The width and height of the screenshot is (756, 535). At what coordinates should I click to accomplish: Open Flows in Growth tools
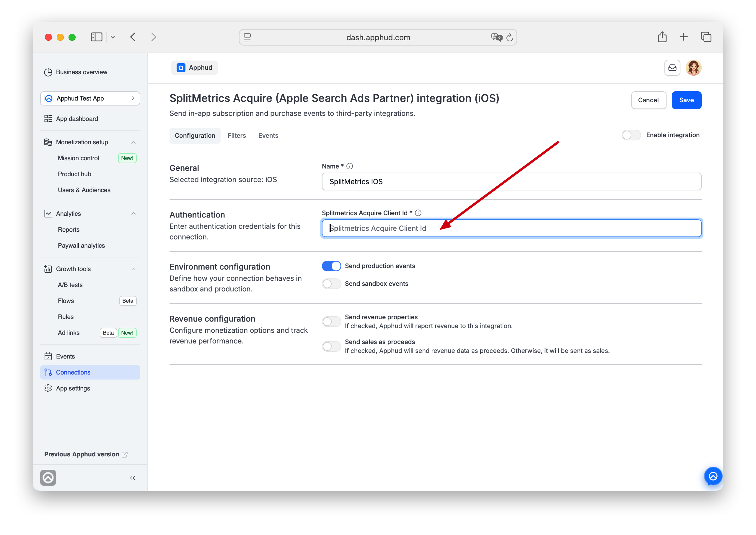point(66,301)
